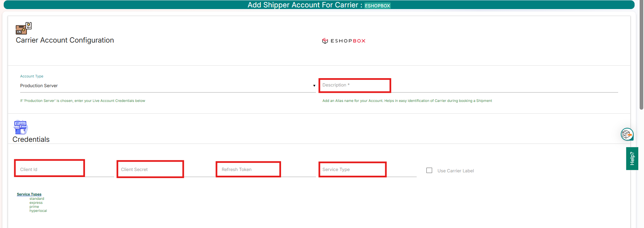Select the 'hyperlocal' service type text

click(x=38, y=211)
